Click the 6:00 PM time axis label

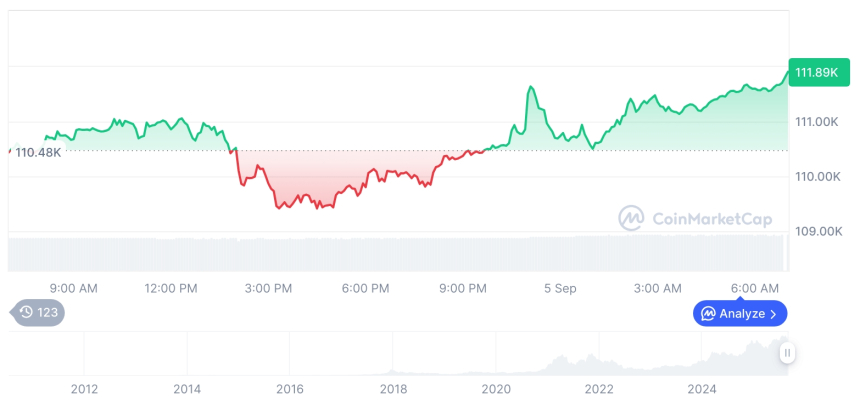tap(365, 289)
